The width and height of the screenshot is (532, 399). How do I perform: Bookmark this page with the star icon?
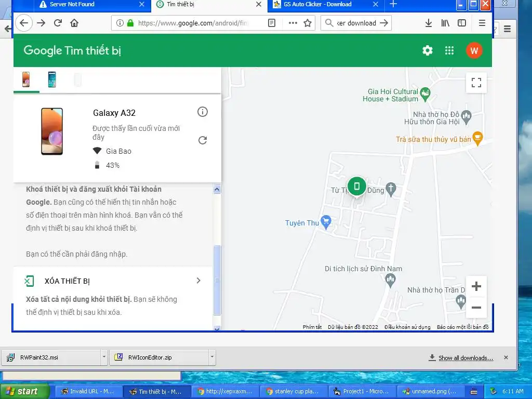(x=308, y=23)
